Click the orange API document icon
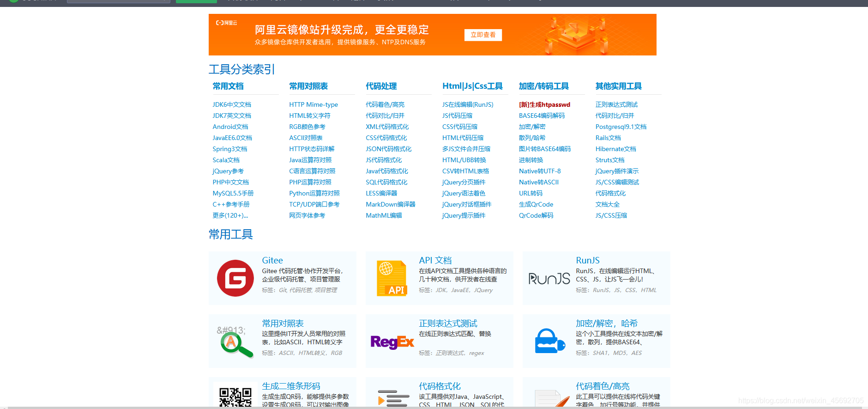This screenshot has height=409, width=868. (392, 278)
